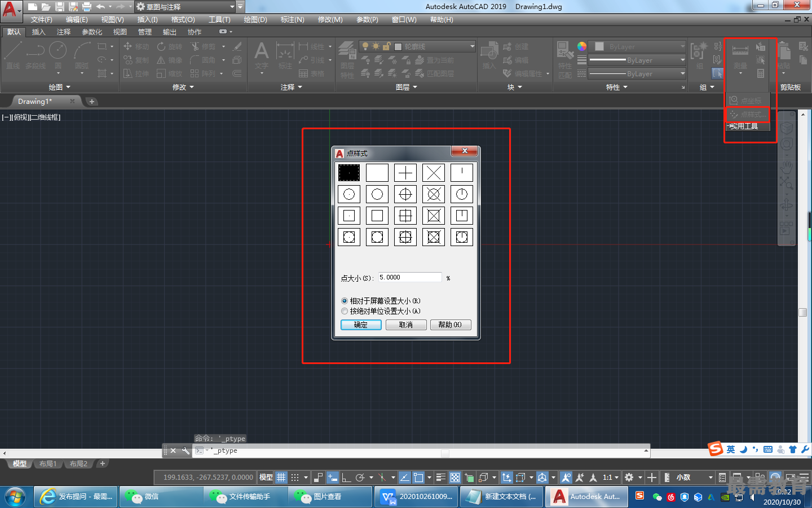Select relative to screen size radio (相对于屏幕设置大小)
This screenshot has width=812, height=508.
pos(381,301)
